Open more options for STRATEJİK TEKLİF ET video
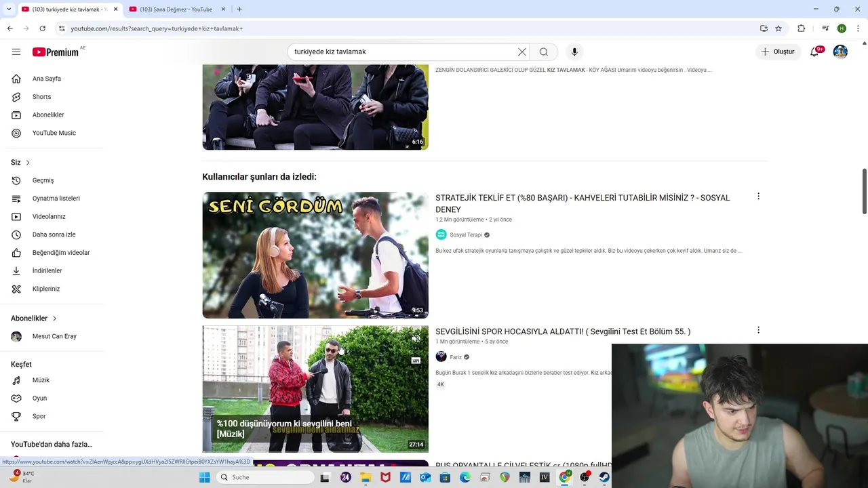868x488 pixels. point(758,197)
